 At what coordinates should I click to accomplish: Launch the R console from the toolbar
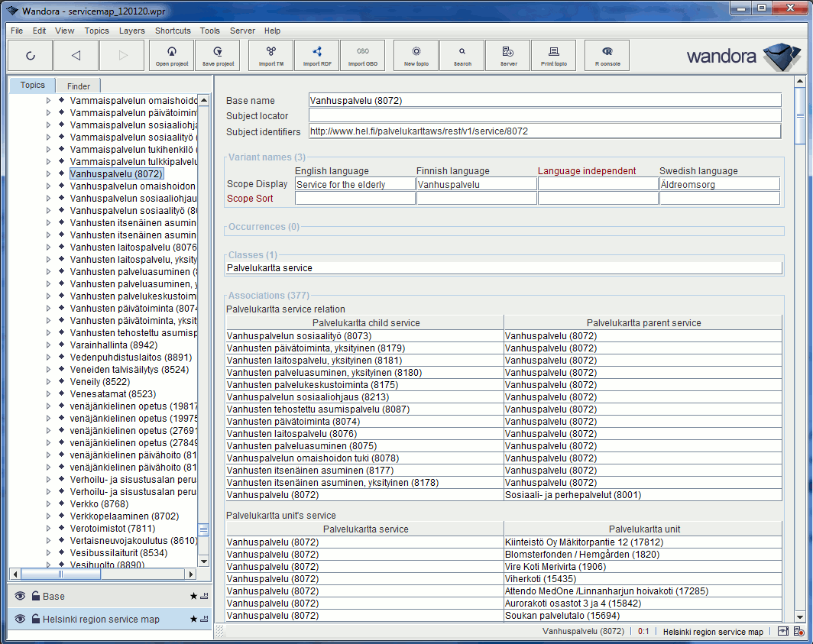[607, 54]
